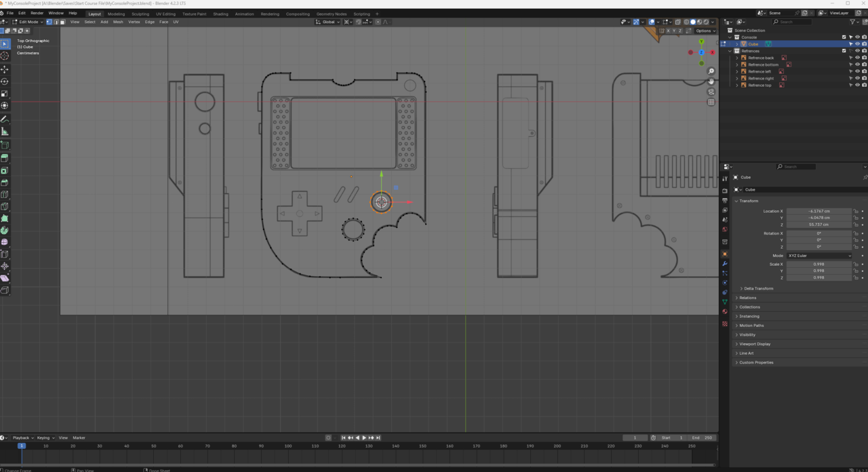Hide Refrence back with its eye icon
Screen dimensions: 868x472
[857, 58]
